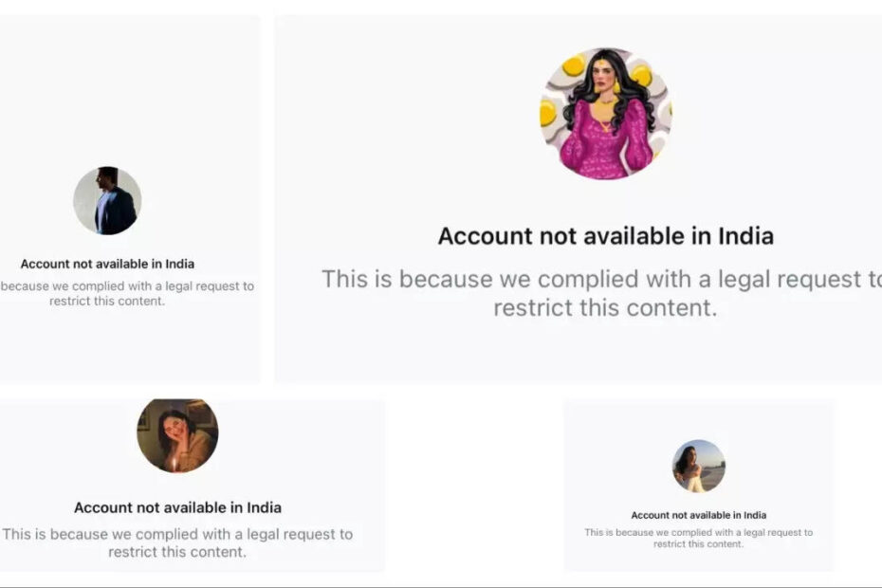Click the largest 'Account not available in India' heading

tap(605, 236)
